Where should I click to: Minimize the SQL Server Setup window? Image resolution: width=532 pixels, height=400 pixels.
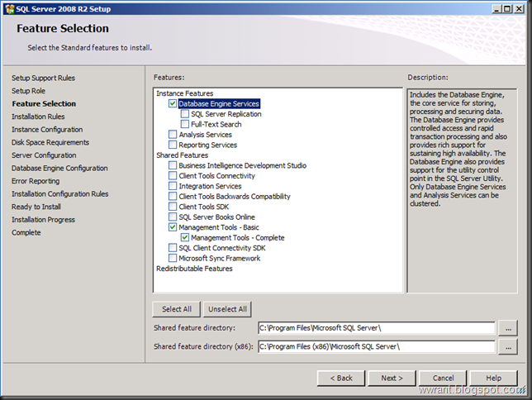[x=496, y=9]
